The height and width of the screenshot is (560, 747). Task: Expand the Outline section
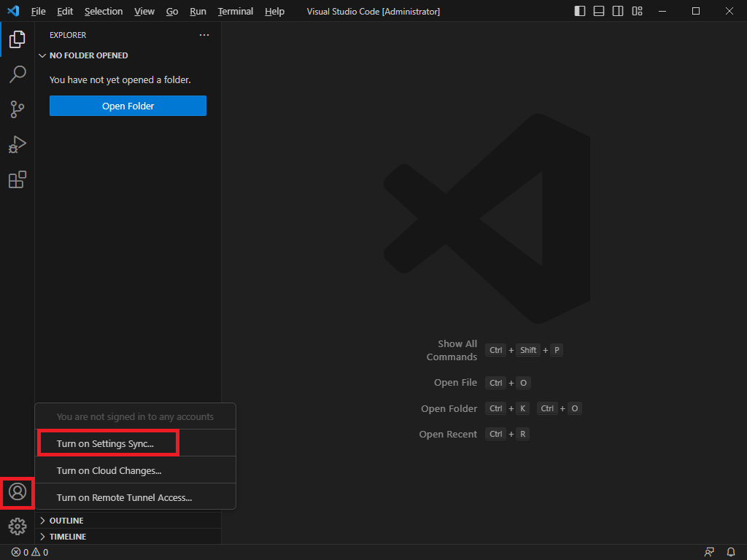click(66, 521)
